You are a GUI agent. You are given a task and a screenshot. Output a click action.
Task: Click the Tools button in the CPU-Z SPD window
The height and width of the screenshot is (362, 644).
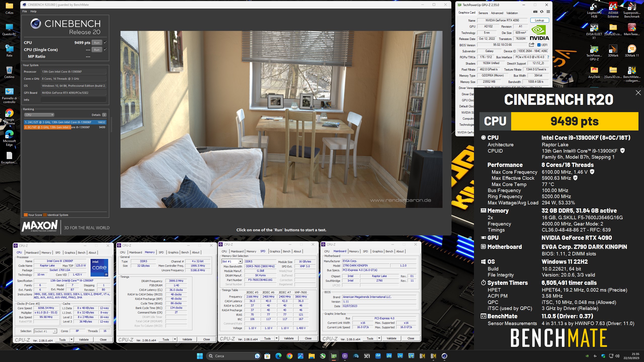click(267, 338)
